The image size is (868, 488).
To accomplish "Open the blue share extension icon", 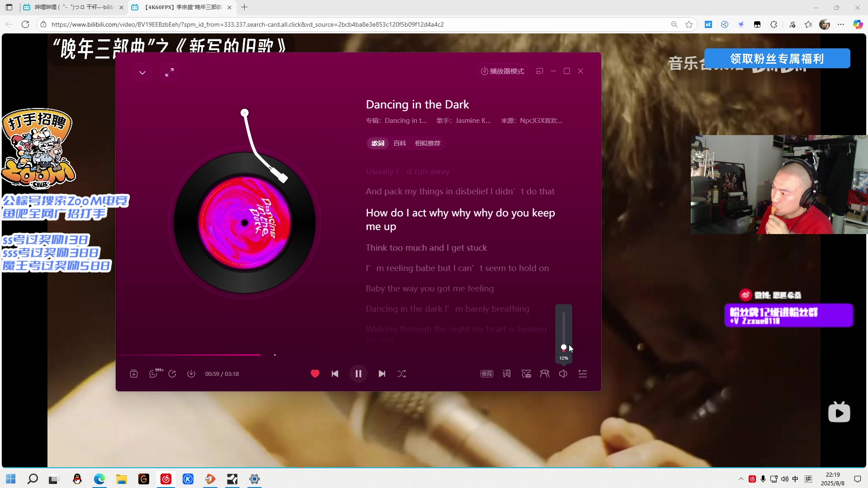I will [x=725, y=24].
